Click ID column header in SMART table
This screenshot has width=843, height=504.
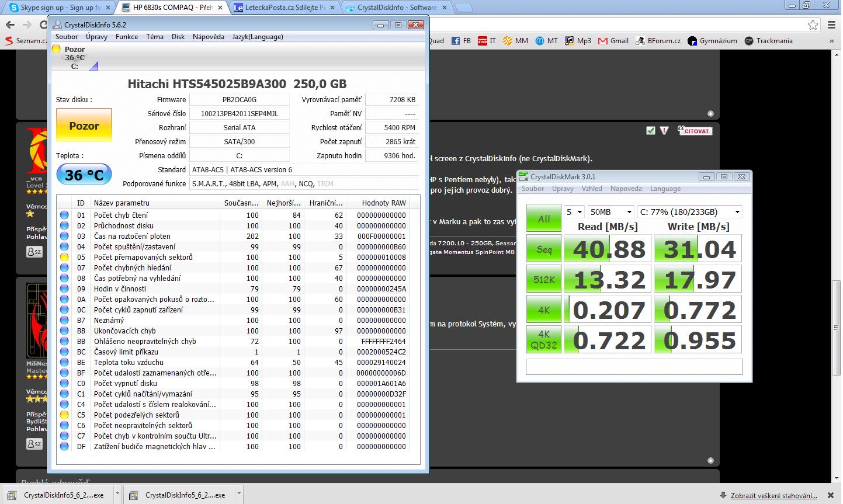click(x=81, y=203)
